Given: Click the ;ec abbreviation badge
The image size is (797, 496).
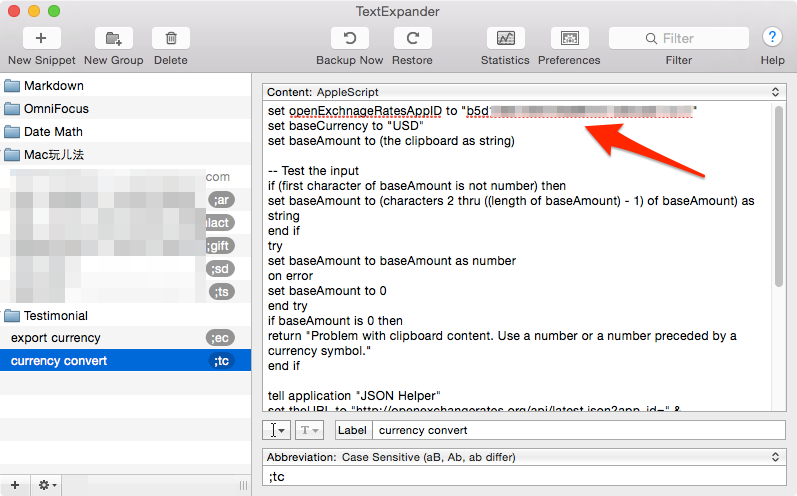Looking at the screenshot, I should [220, 338].
